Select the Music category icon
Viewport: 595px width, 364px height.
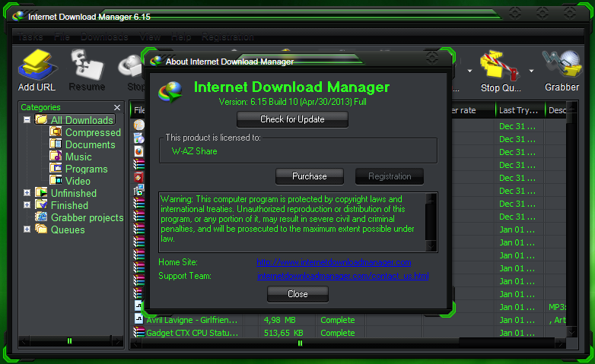pos(56,157)
